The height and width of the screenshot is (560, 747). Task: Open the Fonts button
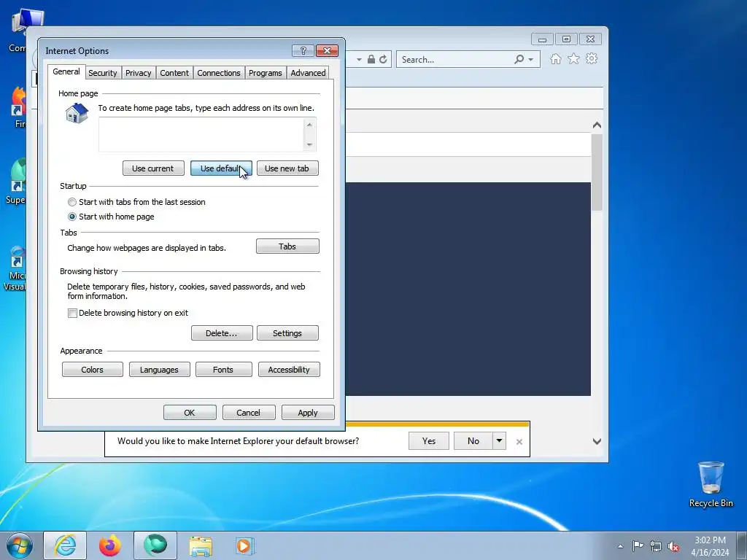[x=223, y=370]
